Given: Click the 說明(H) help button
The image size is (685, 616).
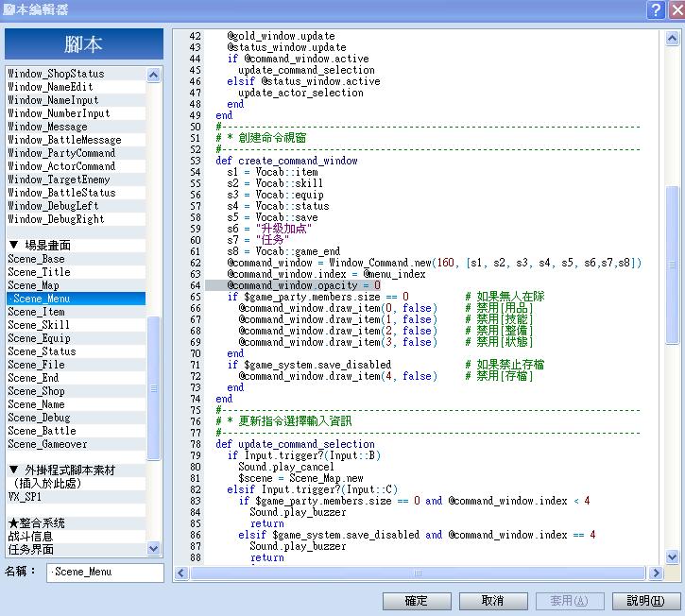Looking at the screenshot, I should pyautogui.click(x=645, y=601).
